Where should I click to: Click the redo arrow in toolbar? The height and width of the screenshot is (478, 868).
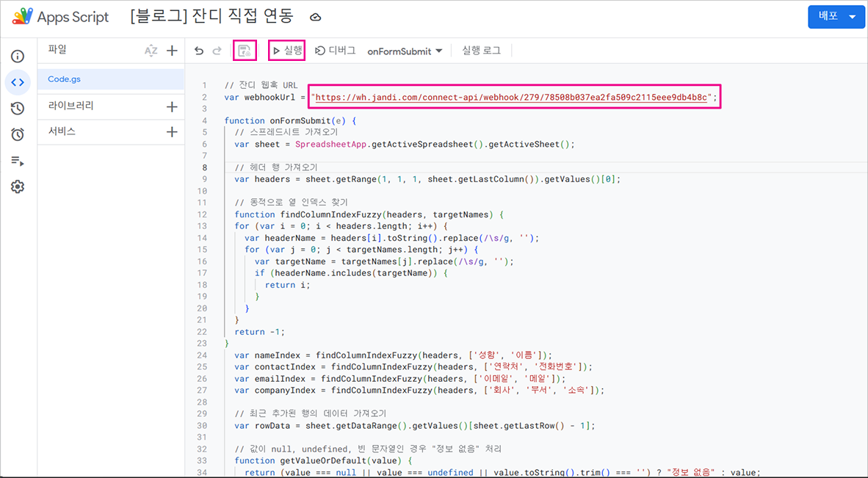217,51
